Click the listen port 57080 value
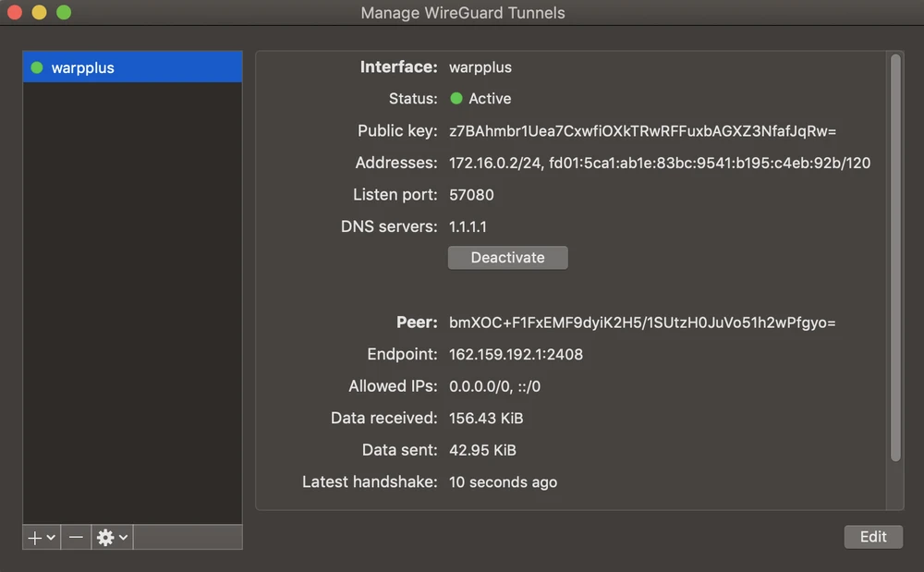Image resolution: width=924 pixels, height=572 pixels. (471, 195)
